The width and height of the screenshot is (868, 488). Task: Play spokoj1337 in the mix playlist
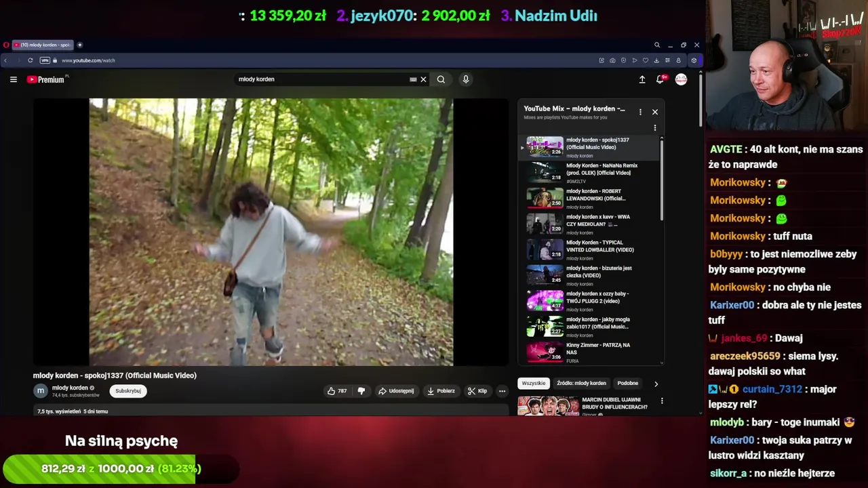coord(589,147)
